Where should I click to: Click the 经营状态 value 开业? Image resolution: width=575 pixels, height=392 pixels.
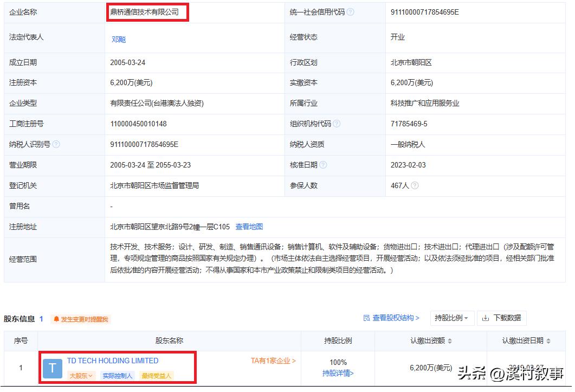(x=397, y=37)
